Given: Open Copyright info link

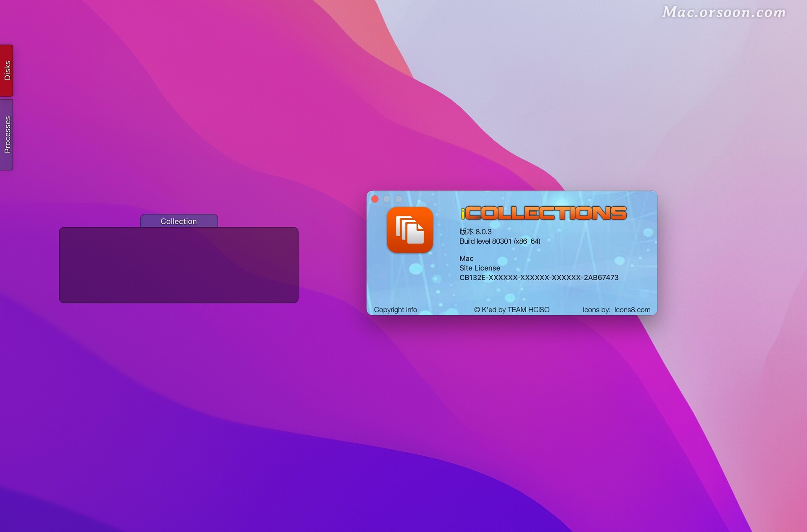Looking at the screenshot, I should (x=396, y=310).
